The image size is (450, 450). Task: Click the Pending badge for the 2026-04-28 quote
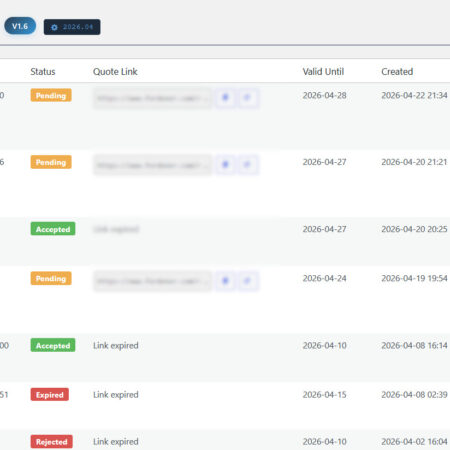[x=51, y=95]
